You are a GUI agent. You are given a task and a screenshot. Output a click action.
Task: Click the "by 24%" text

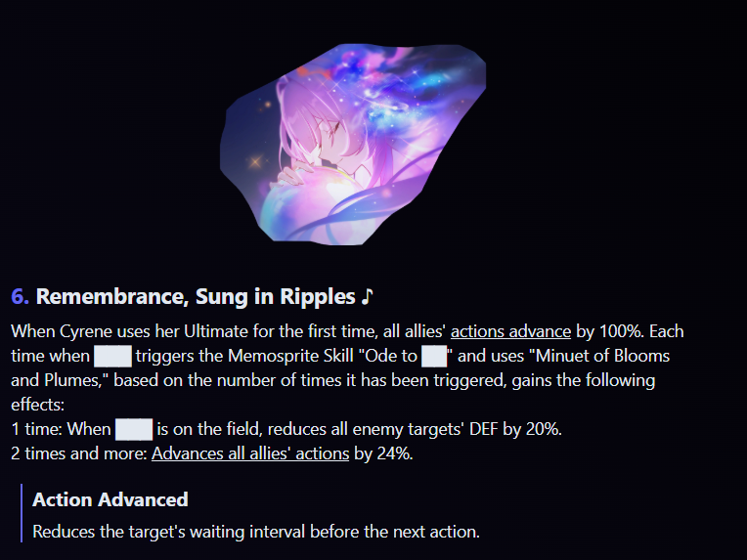[x=382, y=453]
